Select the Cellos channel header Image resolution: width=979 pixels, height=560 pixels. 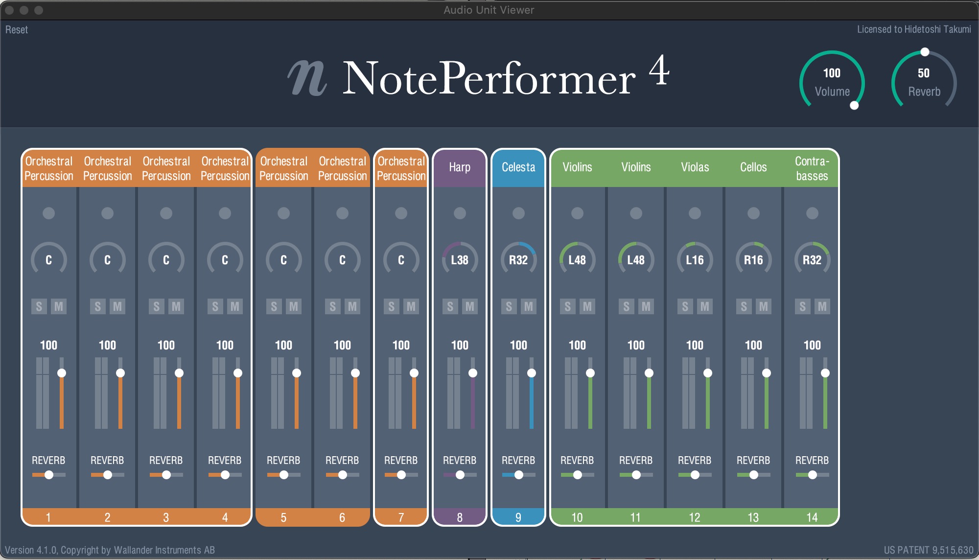[753, 168]
